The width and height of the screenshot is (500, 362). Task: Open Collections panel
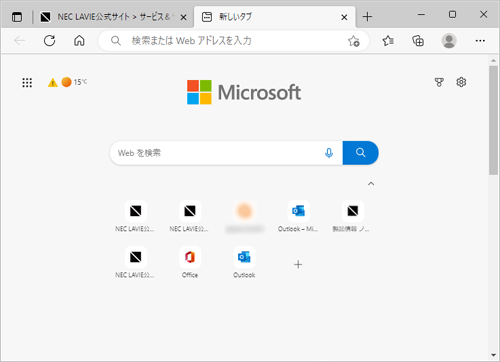[x=418, y=41]
